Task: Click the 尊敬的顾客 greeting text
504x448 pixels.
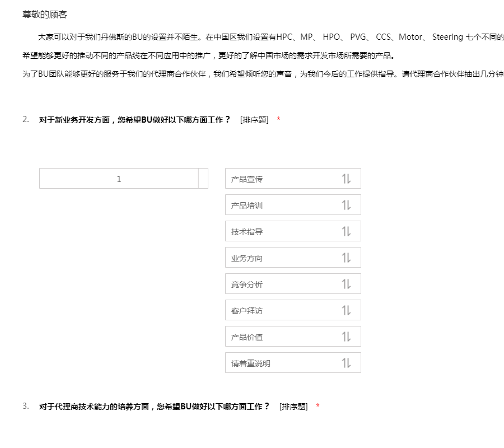Action: pyautogui.click(x=45, y=15)
